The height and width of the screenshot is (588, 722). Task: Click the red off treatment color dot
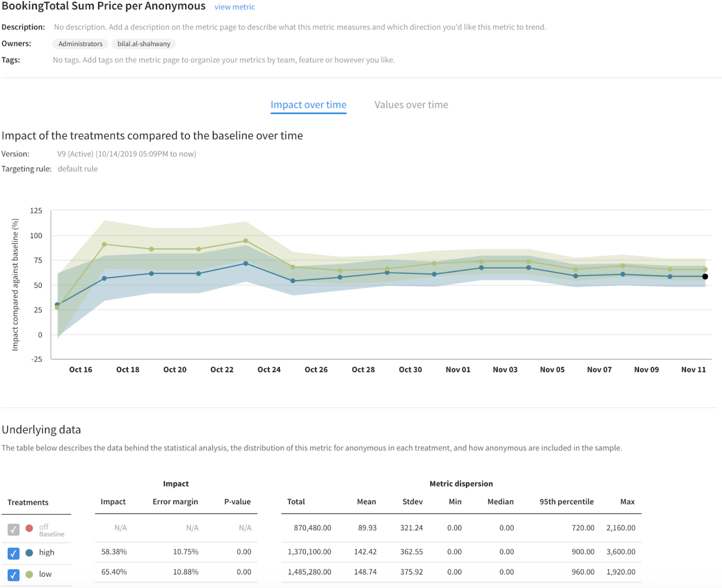point(29,528)
